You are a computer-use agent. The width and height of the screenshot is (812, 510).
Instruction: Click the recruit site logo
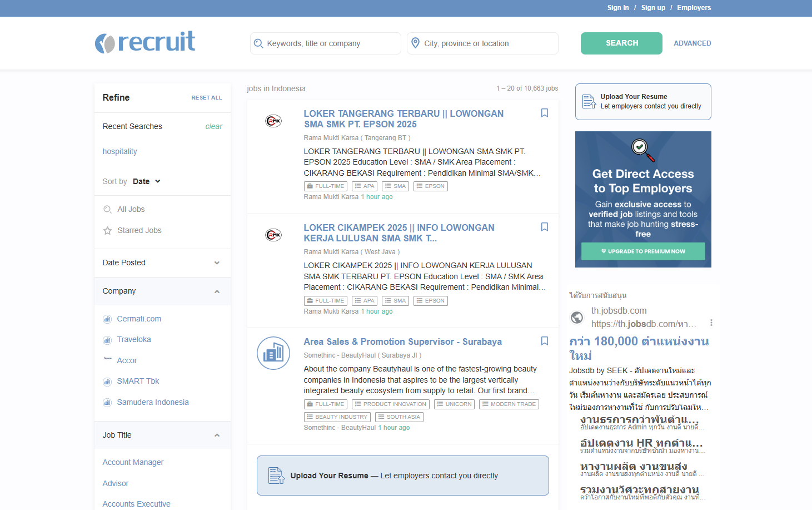[x=145, y=42]
